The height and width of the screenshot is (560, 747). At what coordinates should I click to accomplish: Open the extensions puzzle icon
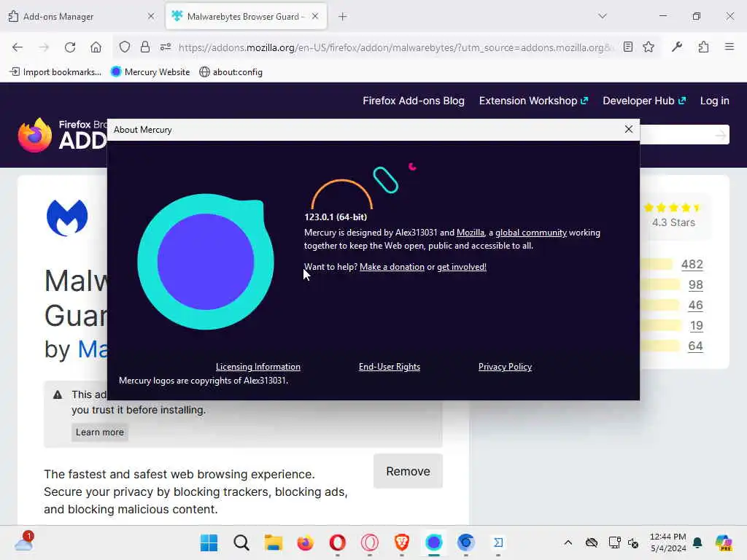[x=703, y=47]
